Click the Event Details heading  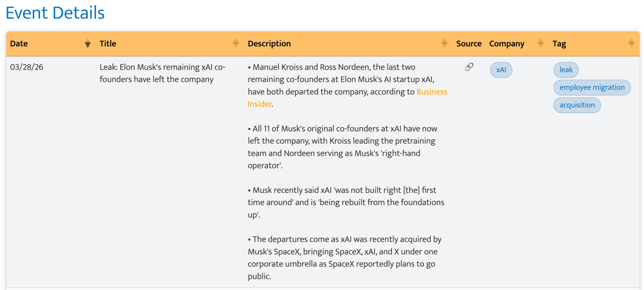click(55, 13)
